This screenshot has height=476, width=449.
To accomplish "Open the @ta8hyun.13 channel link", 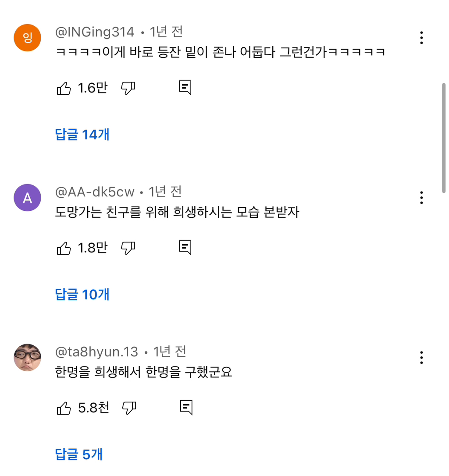I will pyautogui.click(x=96, y=352).
